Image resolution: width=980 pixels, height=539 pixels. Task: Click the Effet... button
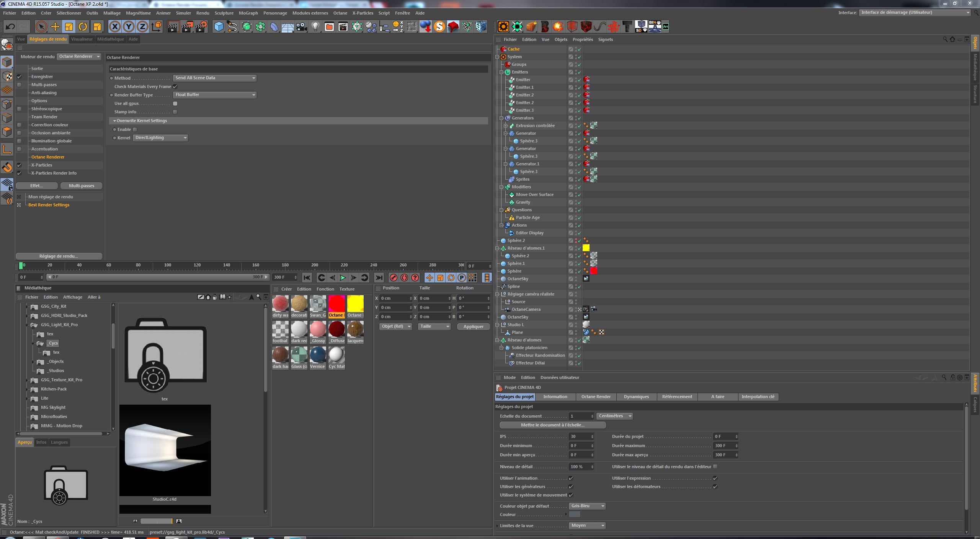pyautogui.click(x=36, y=186)
